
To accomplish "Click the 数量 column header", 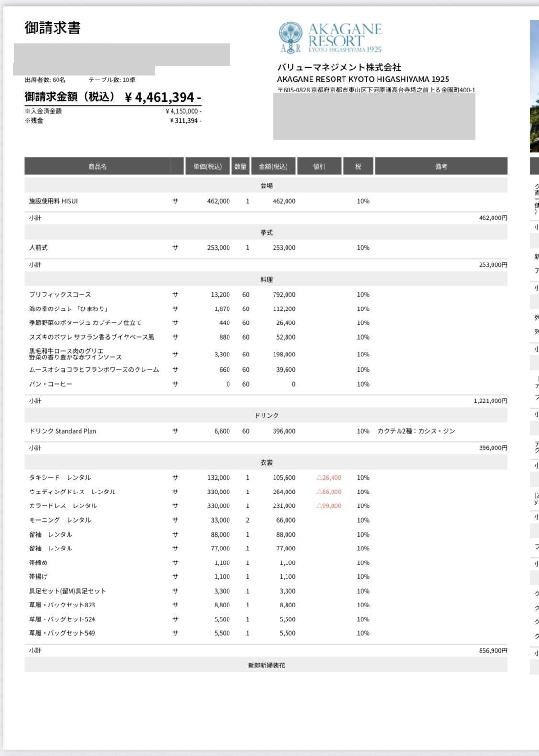I will pos(240,166).
